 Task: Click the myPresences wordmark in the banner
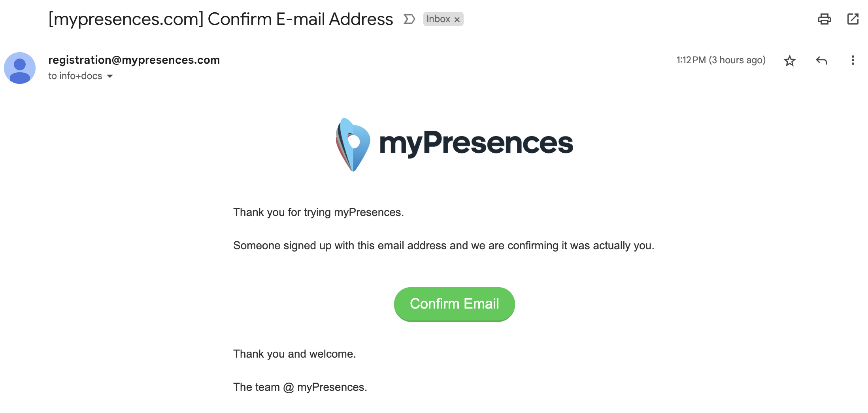[476, 143]
